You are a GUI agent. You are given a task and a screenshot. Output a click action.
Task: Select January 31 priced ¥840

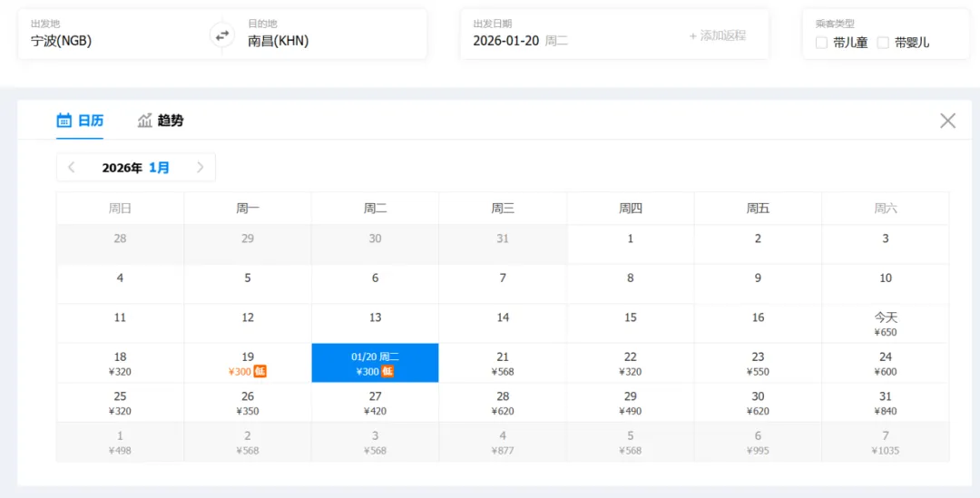(885, 403)
